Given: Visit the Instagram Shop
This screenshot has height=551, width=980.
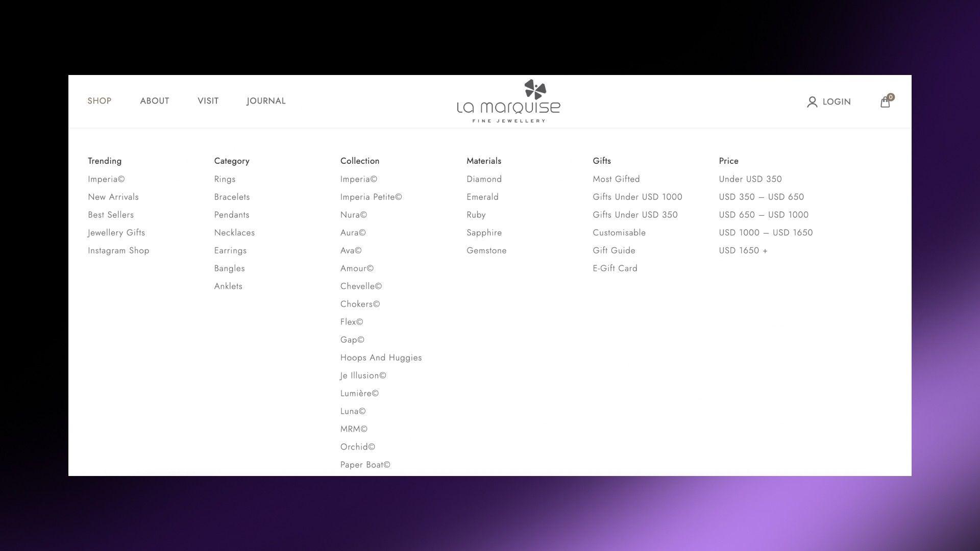Looking at the screenshot, I should 118,251.
